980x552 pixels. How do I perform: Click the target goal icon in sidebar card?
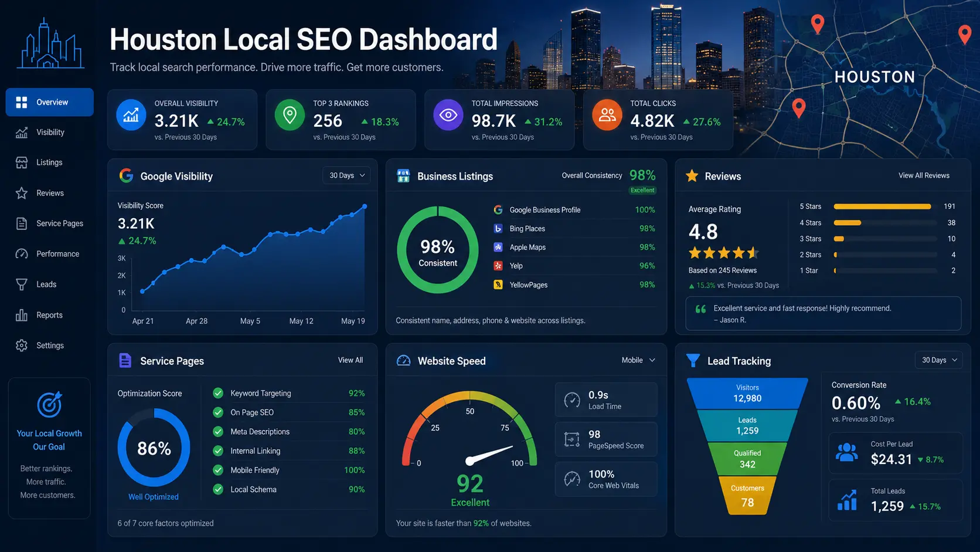coord(50,404)
